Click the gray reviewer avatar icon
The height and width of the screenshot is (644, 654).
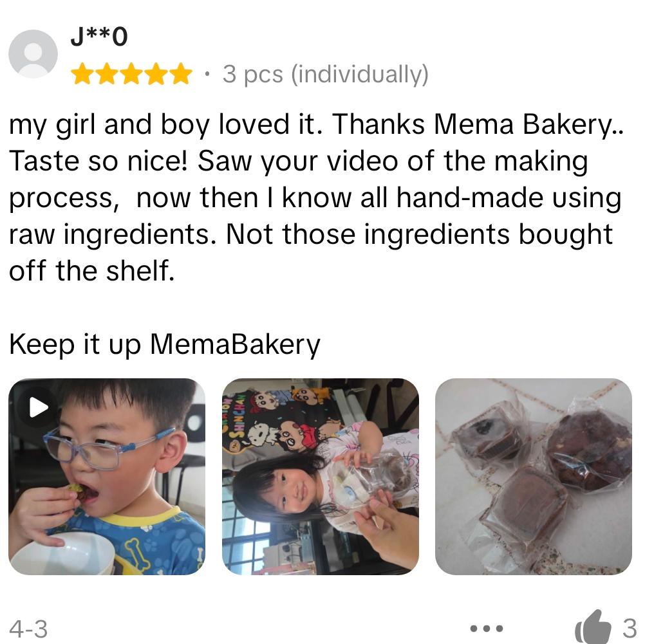point(33,54)
